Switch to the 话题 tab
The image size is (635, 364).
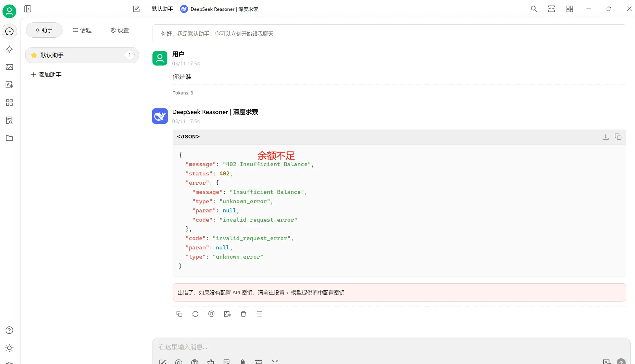coord(82,30)
